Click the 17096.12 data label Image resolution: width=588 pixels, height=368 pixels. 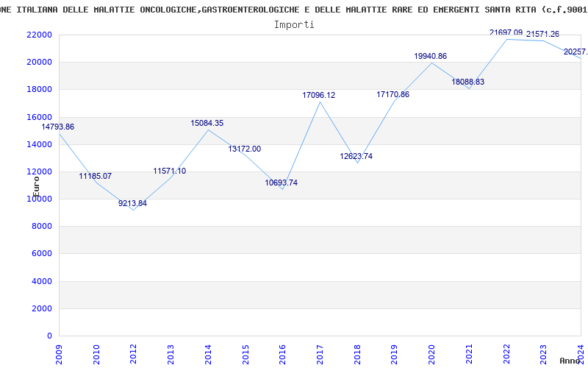(319, 96)
